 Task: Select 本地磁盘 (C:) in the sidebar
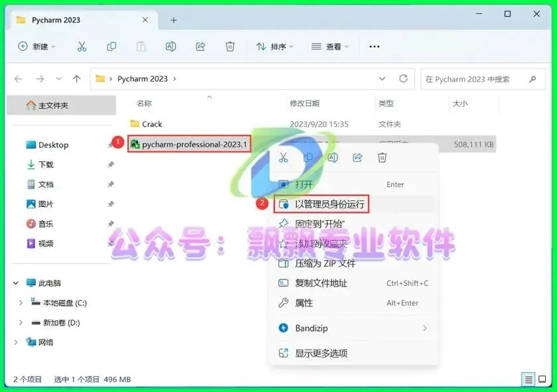click(65, 303)
